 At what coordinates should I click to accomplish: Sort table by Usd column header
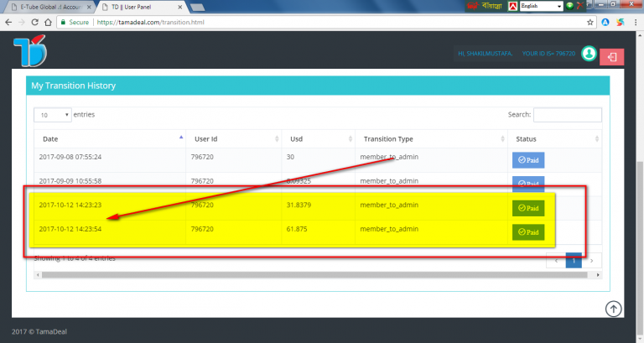(x=317, y=139)
